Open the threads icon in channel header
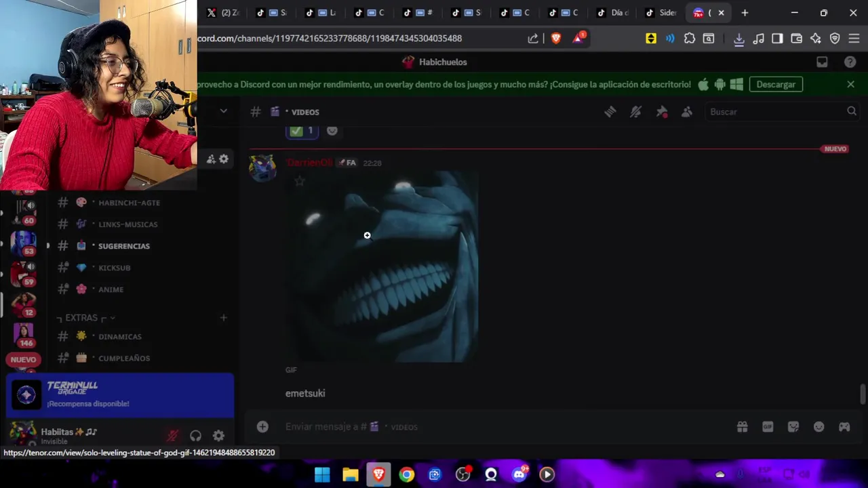The height and width of the screenshot is (488, 868). (610, 112)
